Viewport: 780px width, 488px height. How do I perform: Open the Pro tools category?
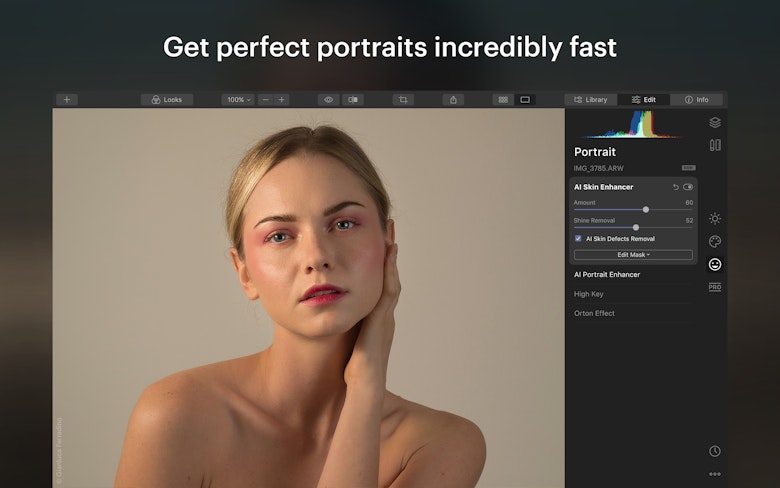tap(715, 287)
